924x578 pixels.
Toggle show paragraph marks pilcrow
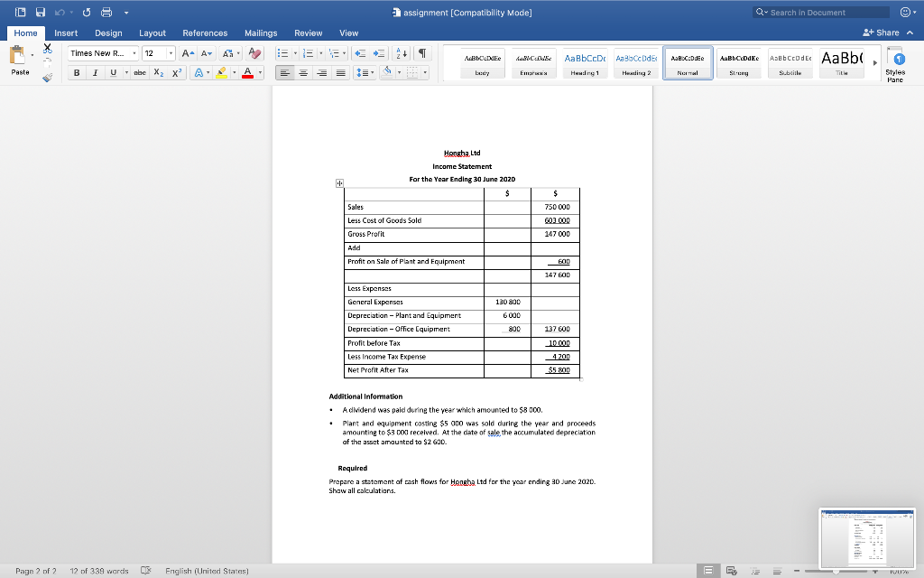(x=422, y=53)
